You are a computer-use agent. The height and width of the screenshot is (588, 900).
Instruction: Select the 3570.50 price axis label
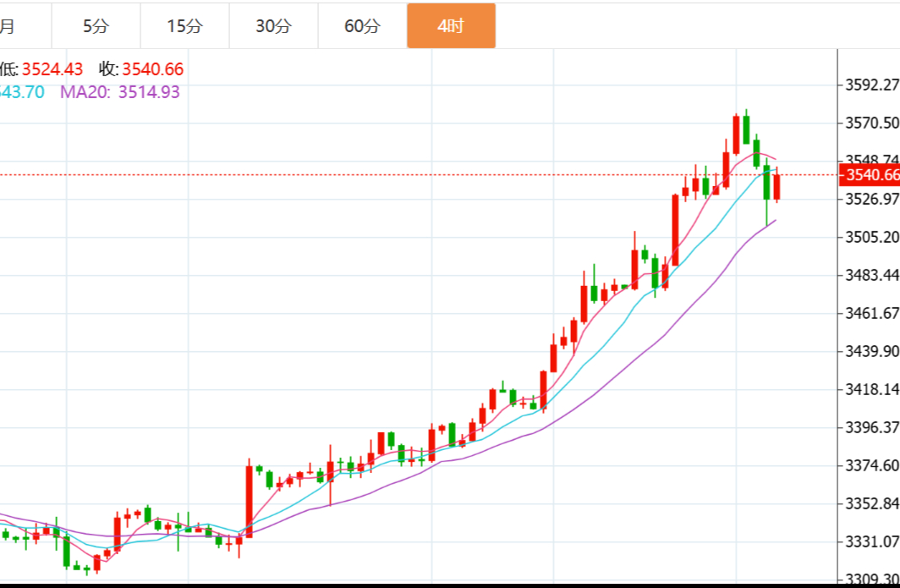872,123
